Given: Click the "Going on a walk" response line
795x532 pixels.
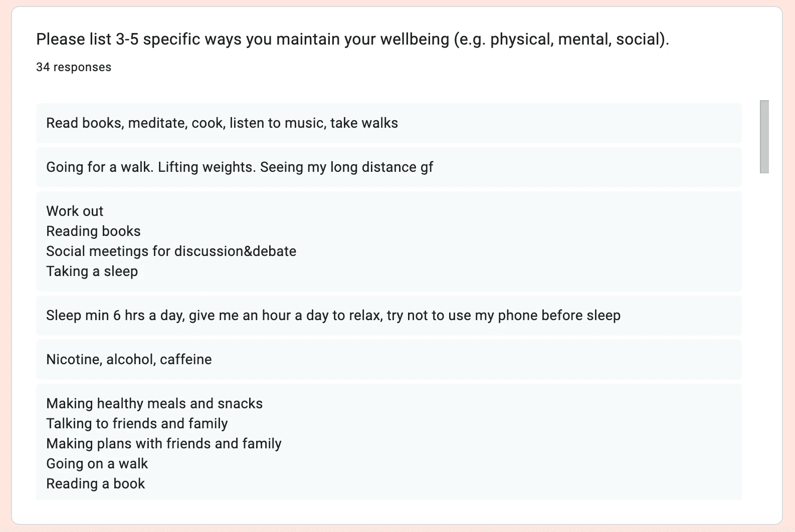Looking at the screenshot, I should tap(97, 464).
